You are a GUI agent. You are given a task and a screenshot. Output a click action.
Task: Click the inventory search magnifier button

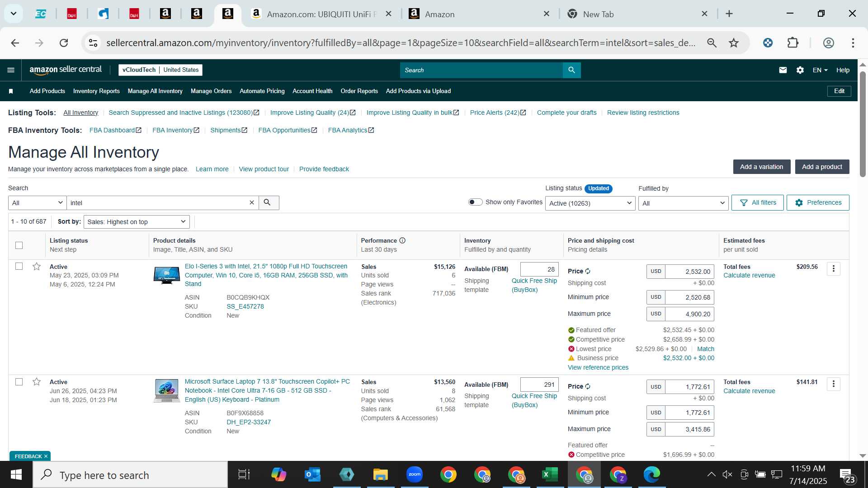pos(268,203)
